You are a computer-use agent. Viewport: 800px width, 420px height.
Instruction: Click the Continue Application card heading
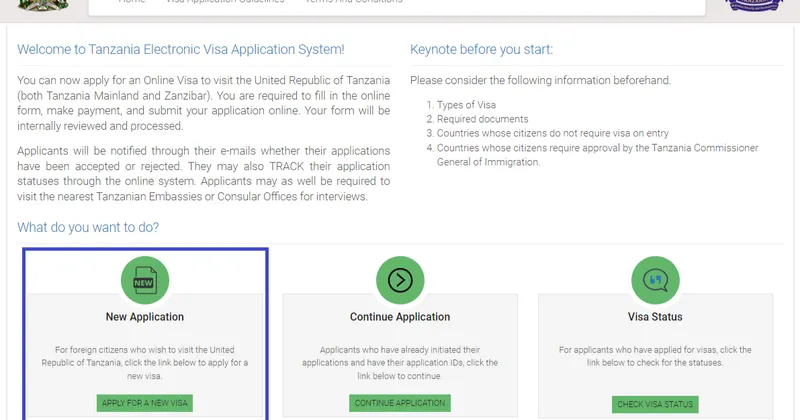(400, 317)
